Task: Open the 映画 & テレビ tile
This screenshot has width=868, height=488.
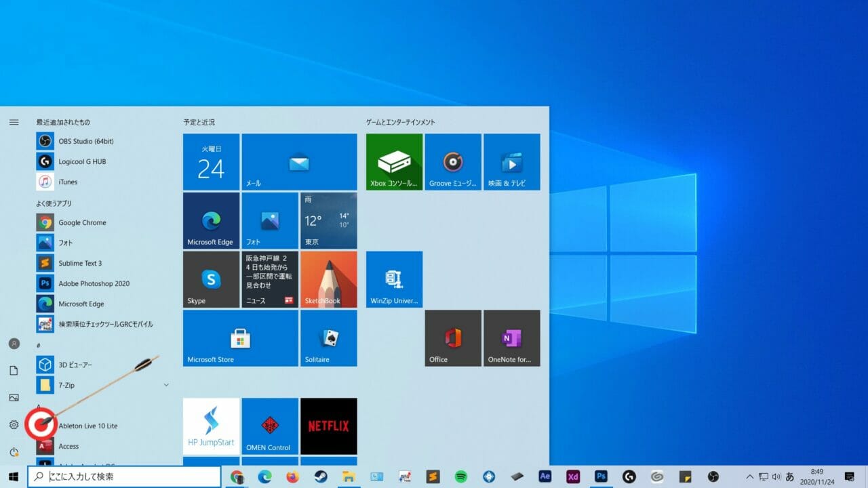Action: coord(512,161)
